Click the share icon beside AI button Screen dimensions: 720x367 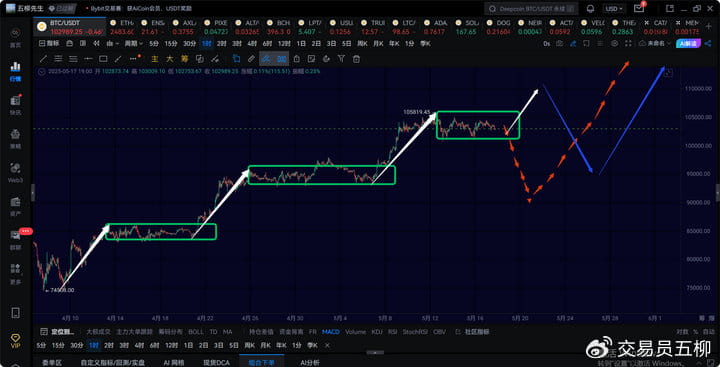[x=708, y=43]
